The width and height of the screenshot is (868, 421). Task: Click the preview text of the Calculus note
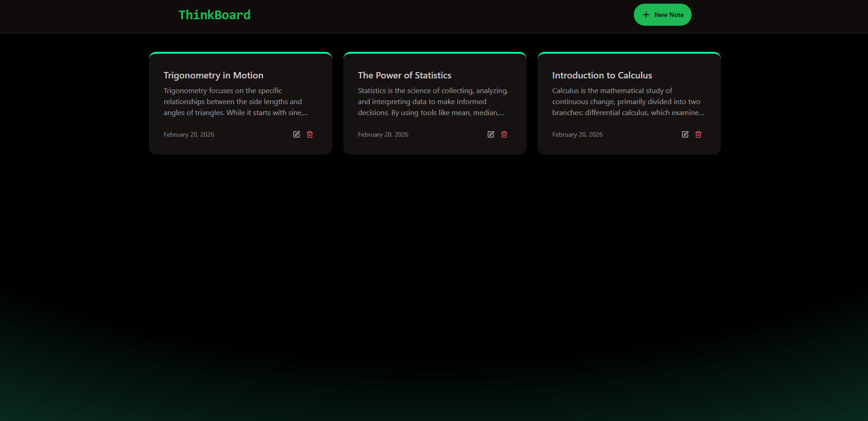(628, 101)
